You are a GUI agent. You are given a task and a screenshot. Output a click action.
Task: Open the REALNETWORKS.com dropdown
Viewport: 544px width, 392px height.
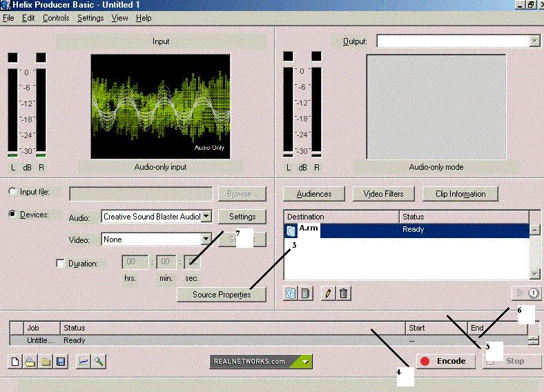click(305, 362)
